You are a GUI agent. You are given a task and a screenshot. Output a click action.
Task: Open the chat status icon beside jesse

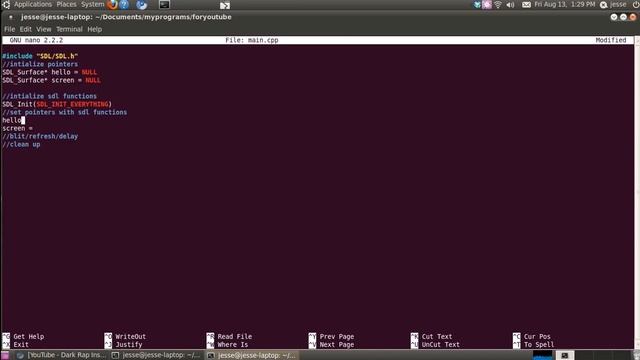click(x=603, y=5)
